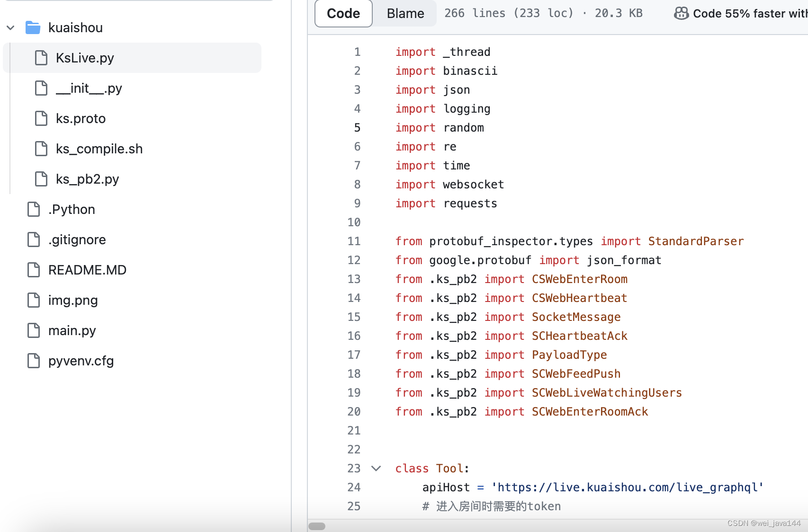Image resolution: width=808 pixels, height=532 pixels.
Task: Click the kuaishou folder icon
Action: tap(33, 27)
